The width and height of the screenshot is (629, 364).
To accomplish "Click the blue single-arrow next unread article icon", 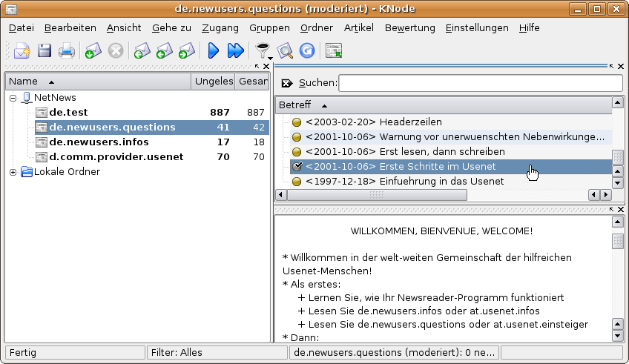I will click(x=214, y=51).
